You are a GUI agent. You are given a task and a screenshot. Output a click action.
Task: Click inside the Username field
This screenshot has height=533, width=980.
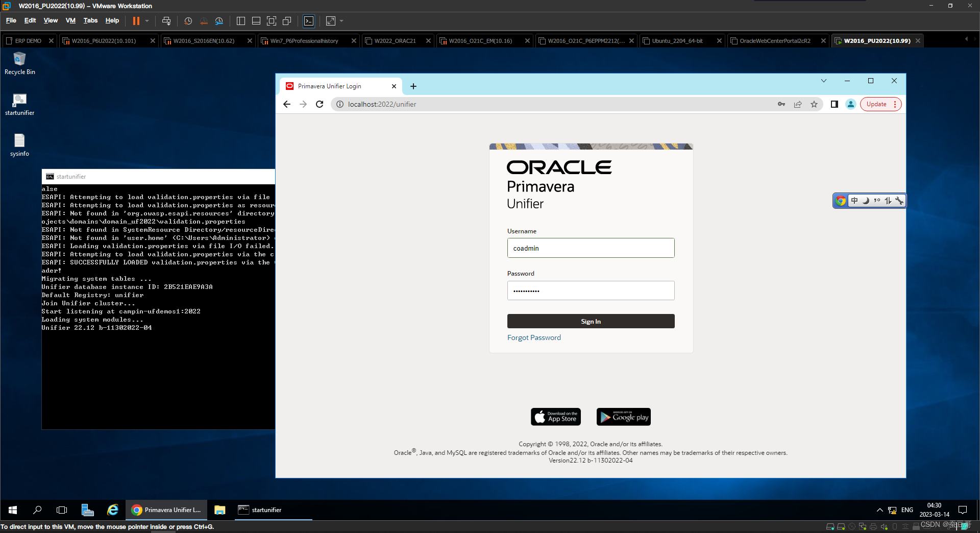pos(591,248)
